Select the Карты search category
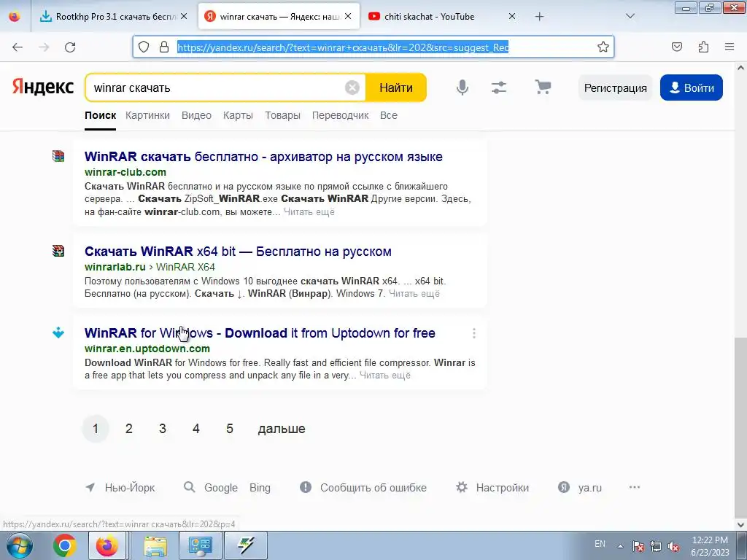 pyautogui.click(x=238, y=115)
